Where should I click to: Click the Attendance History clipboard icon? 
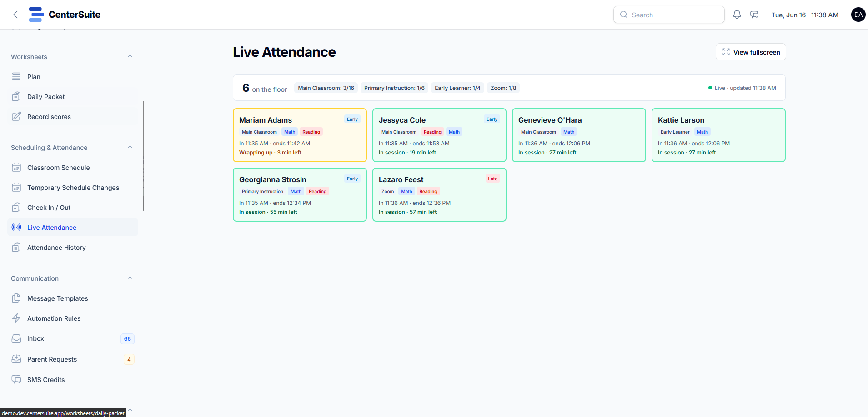[x=16, y=247]
